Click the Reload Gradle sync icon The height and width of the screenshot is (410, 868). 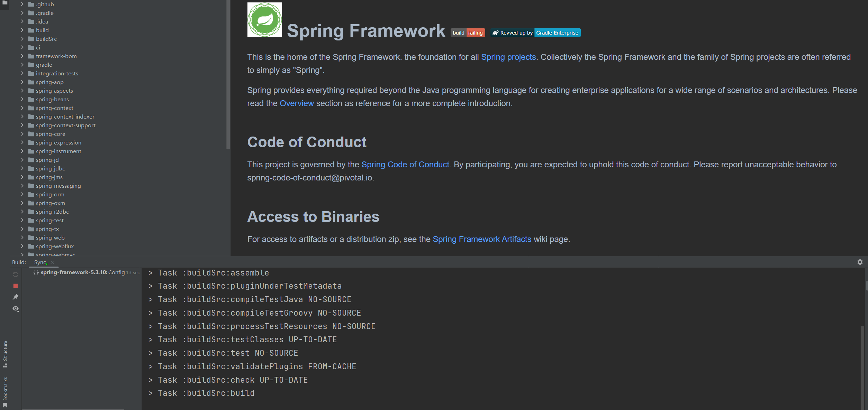click(16, 274)
